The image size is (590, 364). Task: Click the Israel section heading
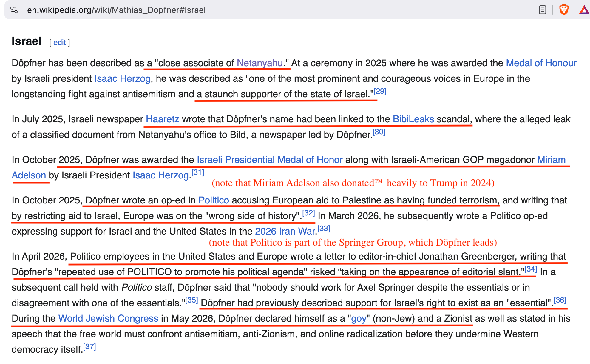27,41
